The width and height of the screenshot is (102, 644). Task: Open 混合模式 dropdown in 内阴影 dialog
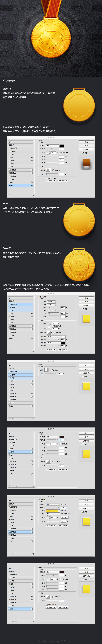(53, 437)
